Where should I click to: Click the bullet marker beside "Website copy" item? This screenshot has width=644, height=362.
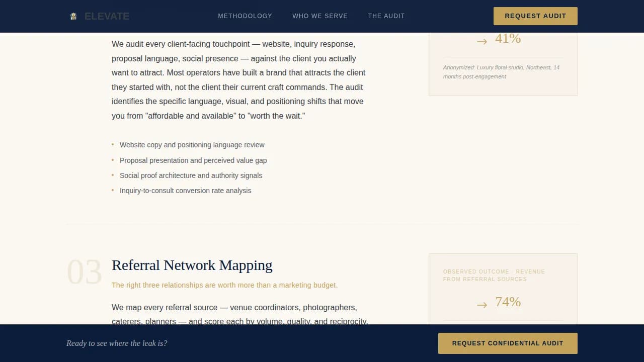[113, 145]
